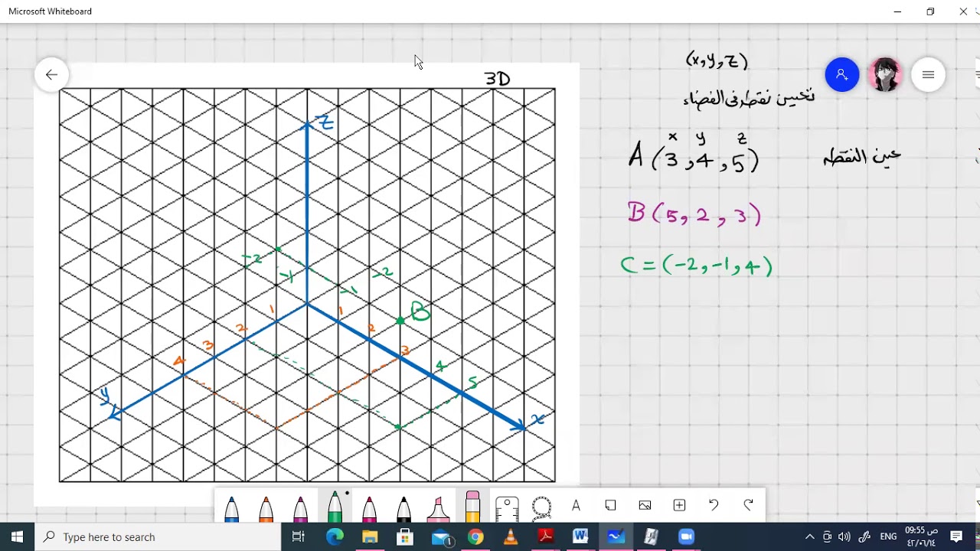980x551 pixels.
Task: Select the orange pen
Action: tap(266, 509)
